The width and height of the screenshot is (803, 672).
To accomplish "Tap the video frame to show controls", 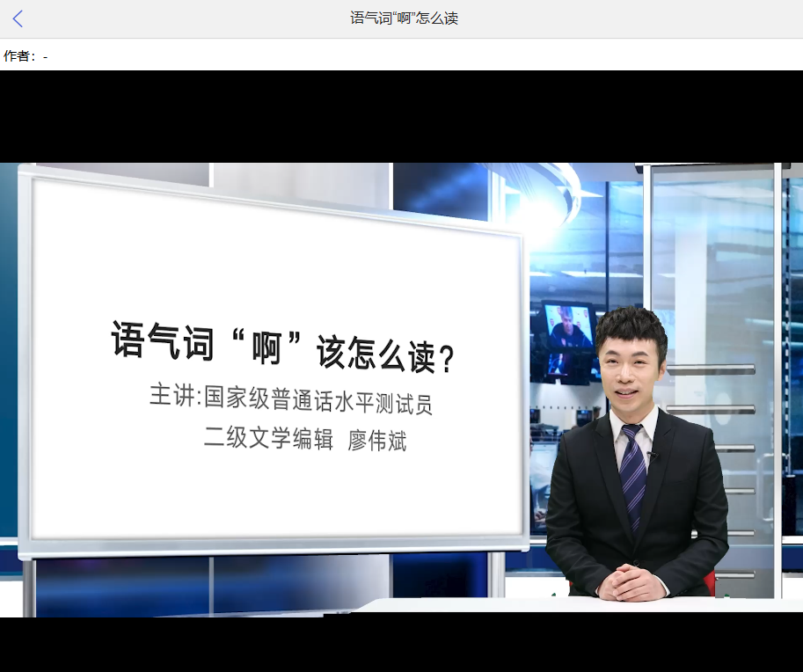I will click(x=401, y=390).
